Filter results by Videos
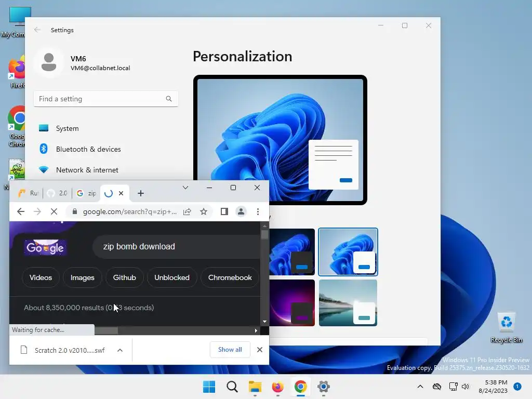 click(x=41, y=277)
